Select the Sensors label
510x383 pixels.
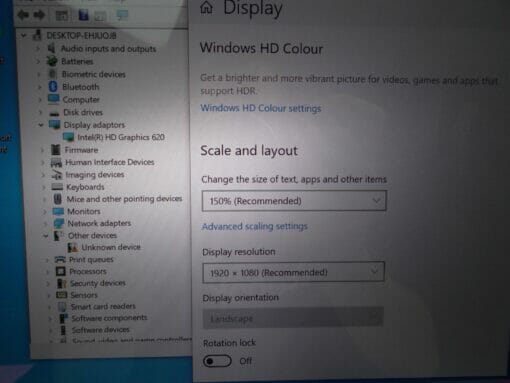[x=84, y=295]
